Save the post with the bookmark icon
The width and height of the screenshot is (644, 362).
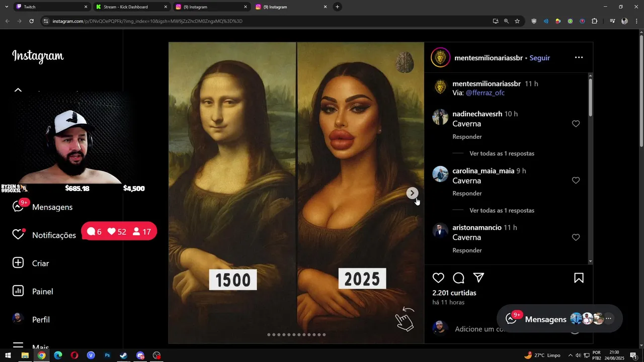579,278
